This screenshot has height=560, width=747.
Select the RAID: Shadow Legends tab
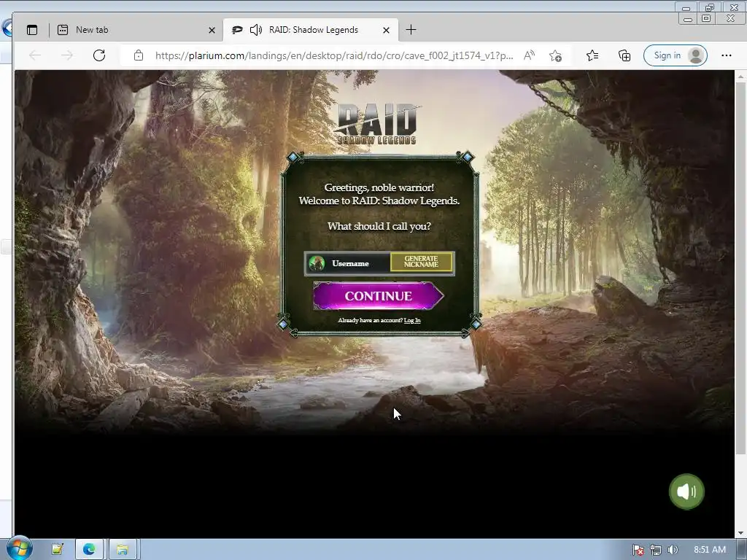point(311,30)
